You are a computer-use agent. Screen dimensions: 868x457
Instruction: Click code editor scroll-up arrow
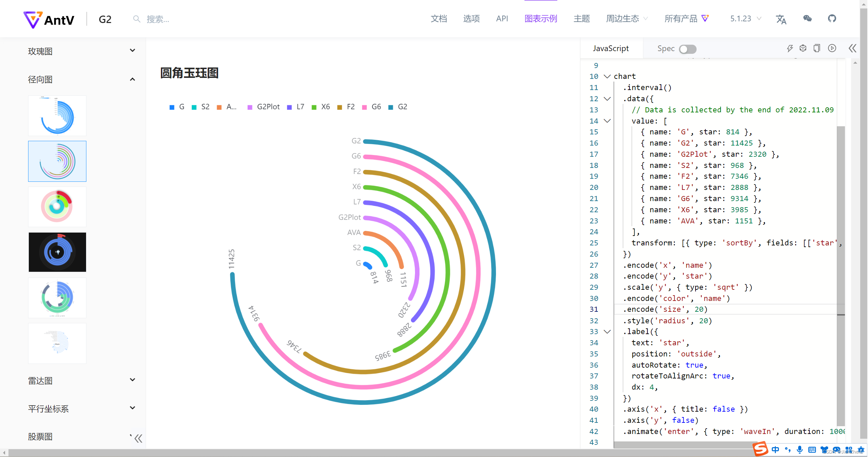(855, 63)
